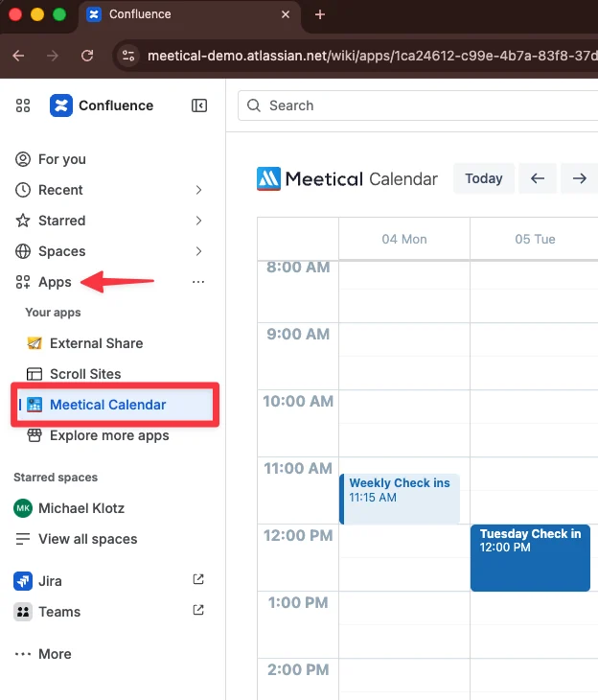Open the app switcher grid icon
Screen dimensions: 598x700
[x=23, y=105]
